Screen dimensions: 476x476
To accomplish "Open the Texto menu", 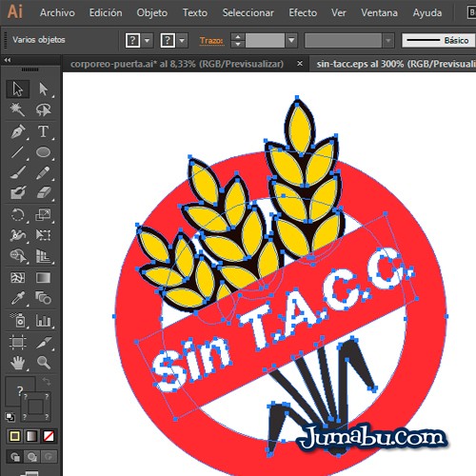I will tap(195, 12).
